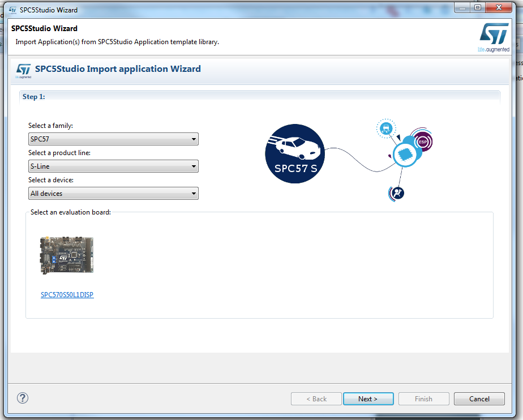Click 'Select an evaluation board:' label
Viewport: 523px width, 420px height.
point(71,212)
